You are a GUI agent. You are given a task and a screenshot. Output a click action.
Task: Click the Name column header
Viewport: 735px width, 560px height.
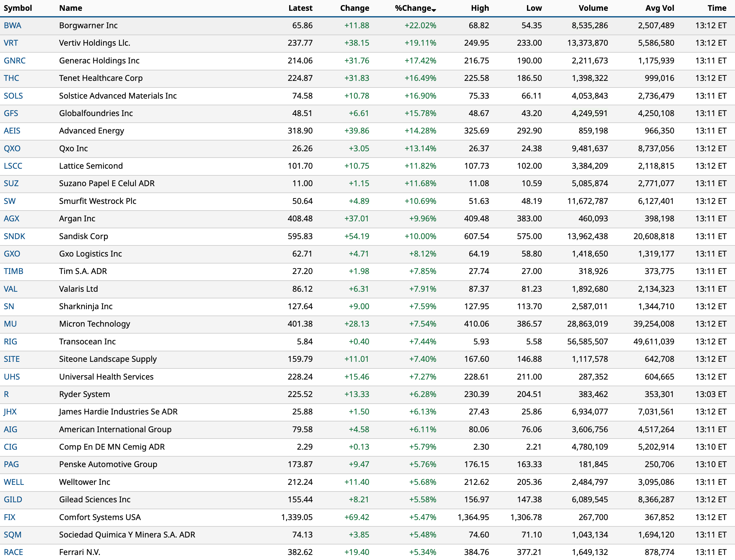click(70, 8)
